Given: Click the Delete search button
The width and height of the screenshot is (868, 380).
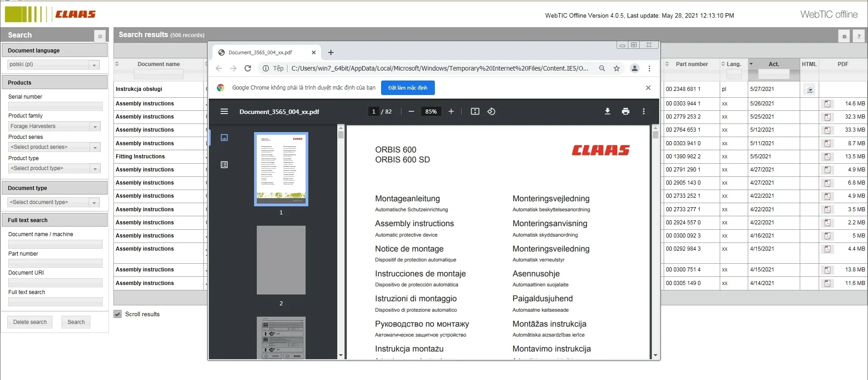Looking at the screenshot, I should [x=30, y=322].
